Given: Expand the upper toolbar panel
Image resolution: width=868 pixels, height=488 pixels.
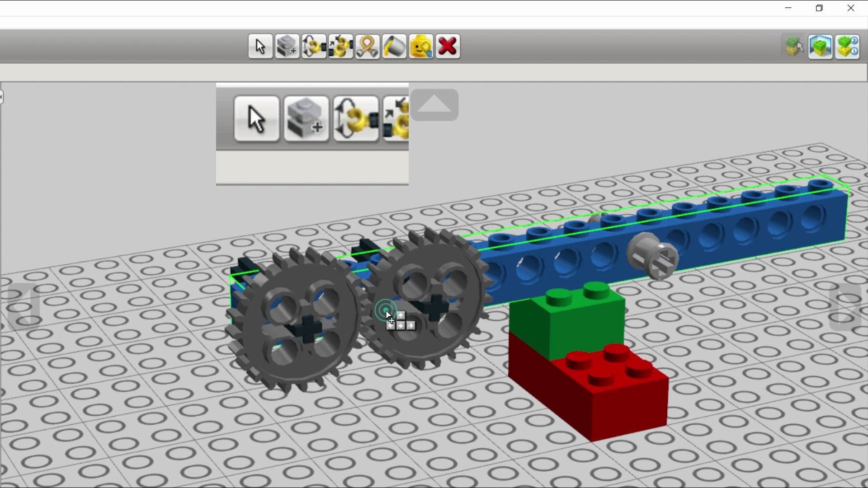Looking at the screenshot, I should pos(434,105).
